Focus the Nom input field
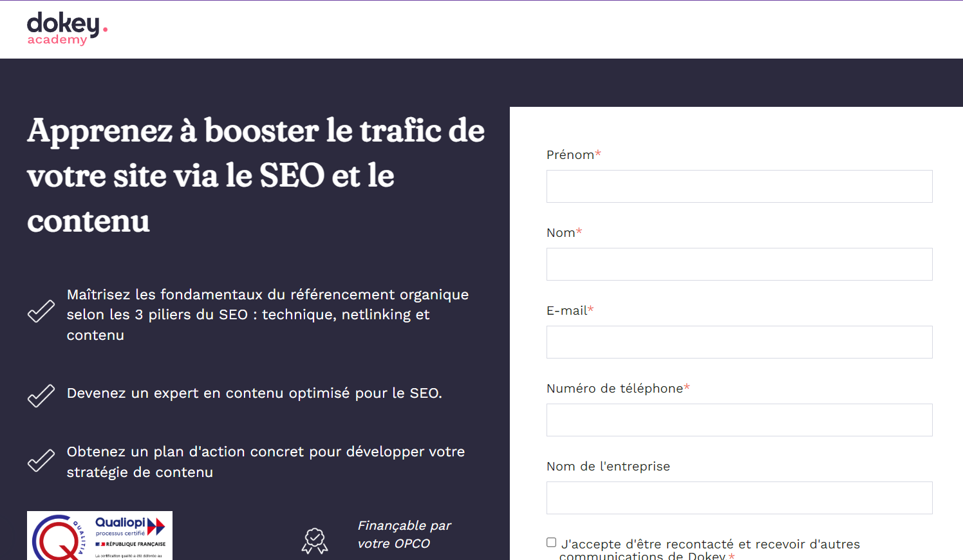The image size is (963, 560). (739, 265)
